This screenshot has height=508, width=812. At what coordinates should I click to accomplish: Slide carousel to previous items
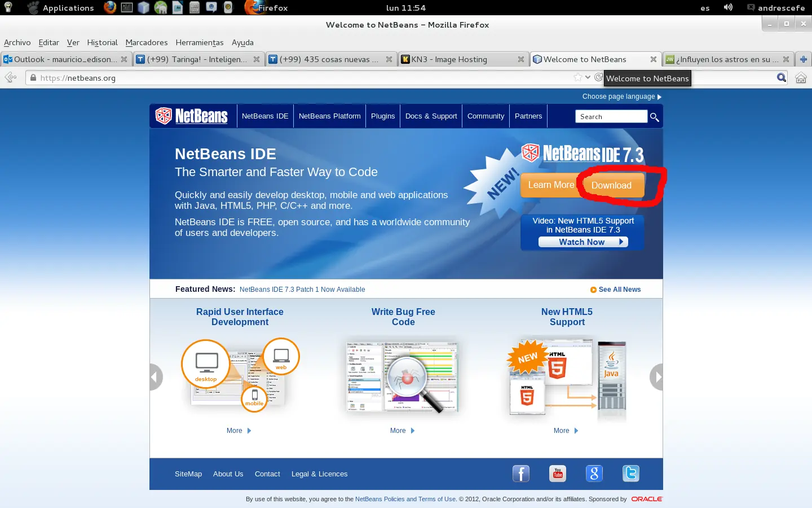156,377
